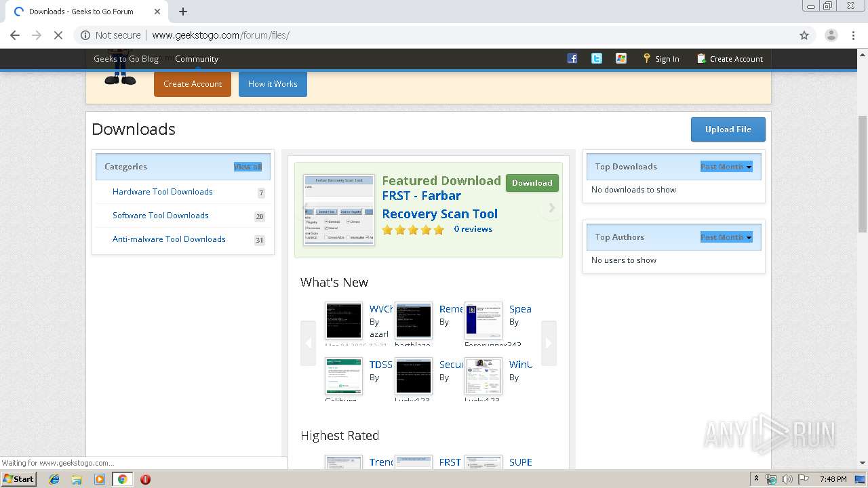Select the Downloads - Geeks to Go Forum tab
868x488 pixels.
86,12
